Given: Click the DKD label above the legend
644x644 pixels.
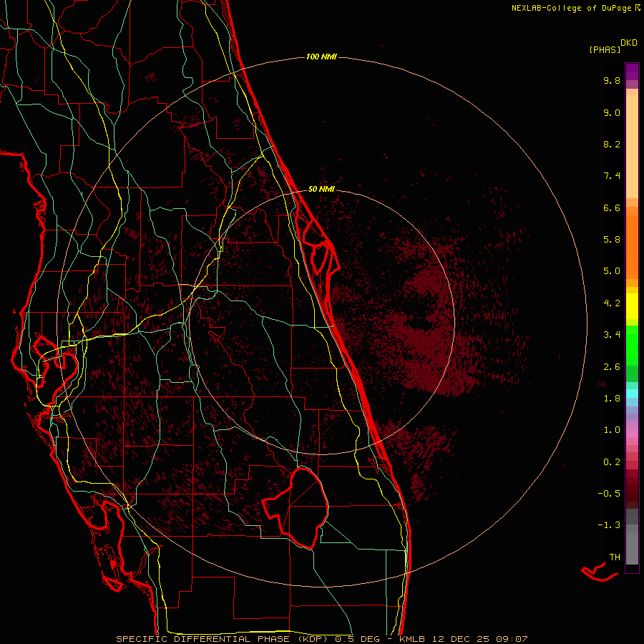Looking at the screenshot, I should click(x=628, y=42).
